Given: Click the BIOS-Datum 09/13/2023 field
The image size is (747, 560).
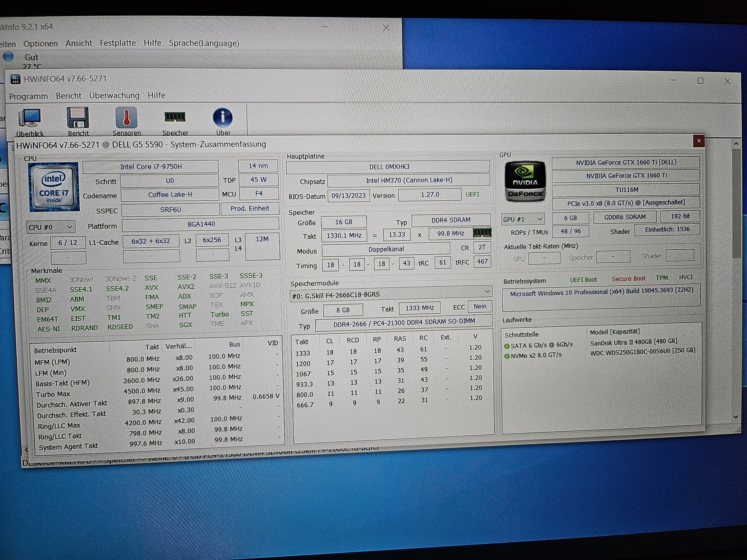Looking at the screenshot, I should (348, 195).
